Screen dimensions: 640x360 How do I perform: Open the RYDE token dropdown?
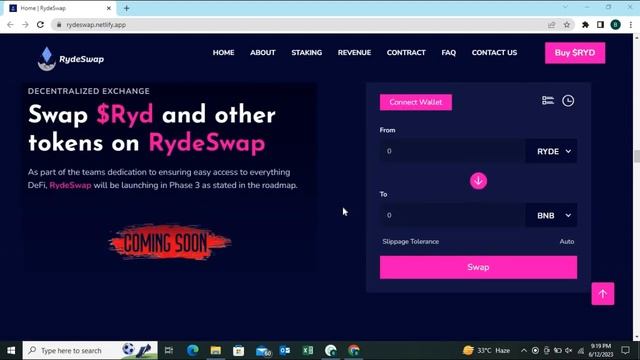[x=551, y=151]
